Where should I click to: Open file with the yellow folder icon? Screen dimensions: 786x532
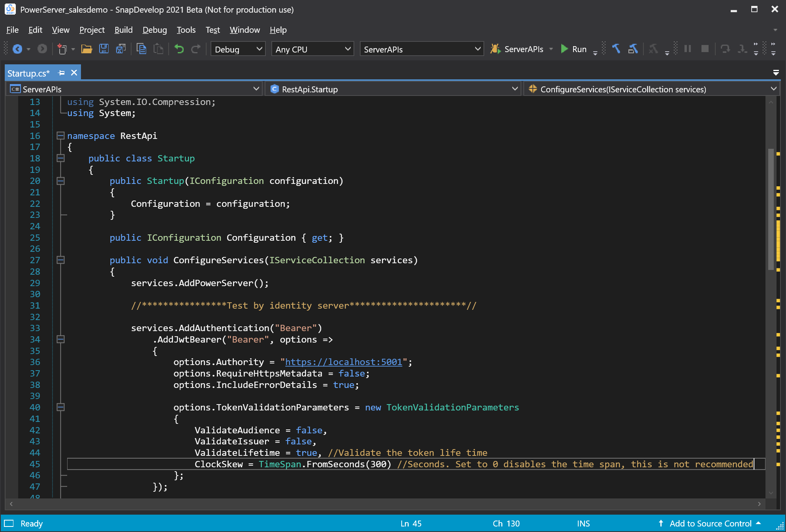pyautogui.click(x=86, y=49)
